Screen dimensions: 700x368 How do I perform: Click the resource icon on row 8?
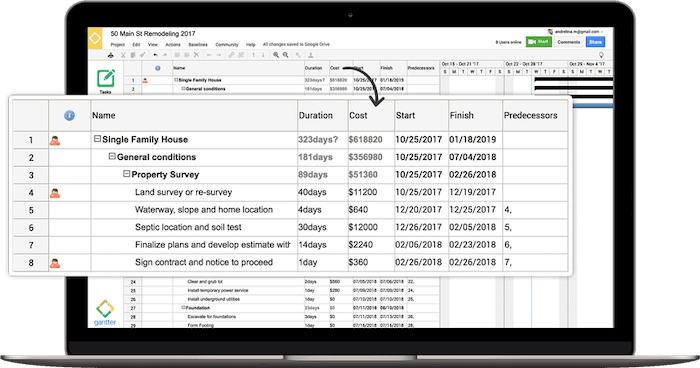tap(55, 263)
